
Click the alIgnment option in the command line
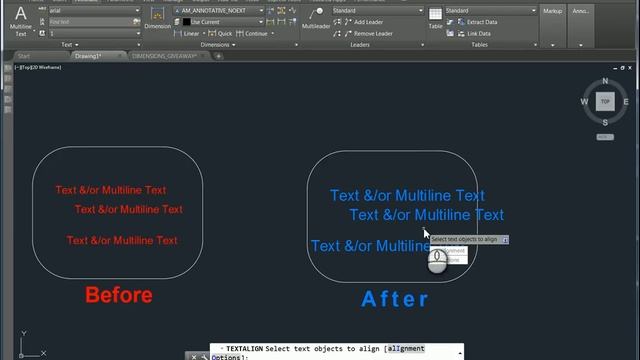pos(406,348)
